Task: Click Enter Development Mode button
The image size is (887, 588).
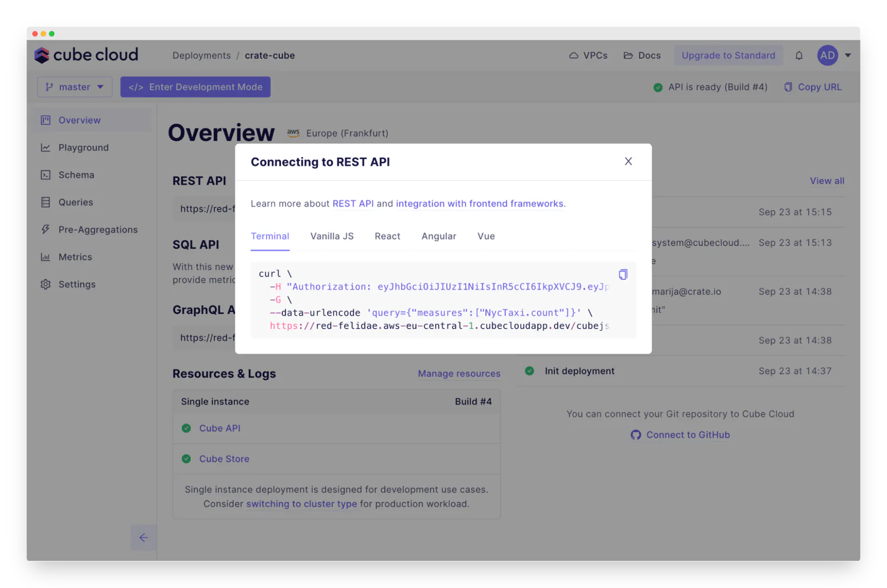Action: [195, 87]
